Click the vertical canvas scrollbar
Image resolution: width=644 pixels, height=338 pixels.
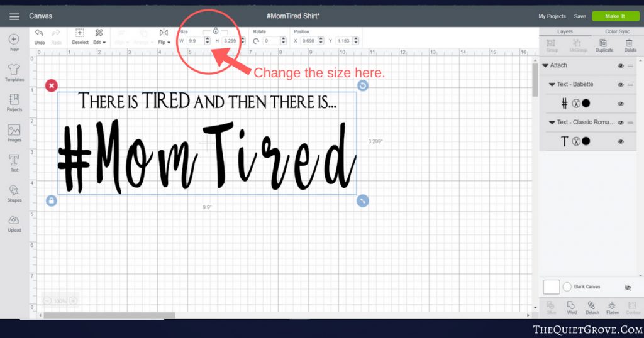point(535,80)
